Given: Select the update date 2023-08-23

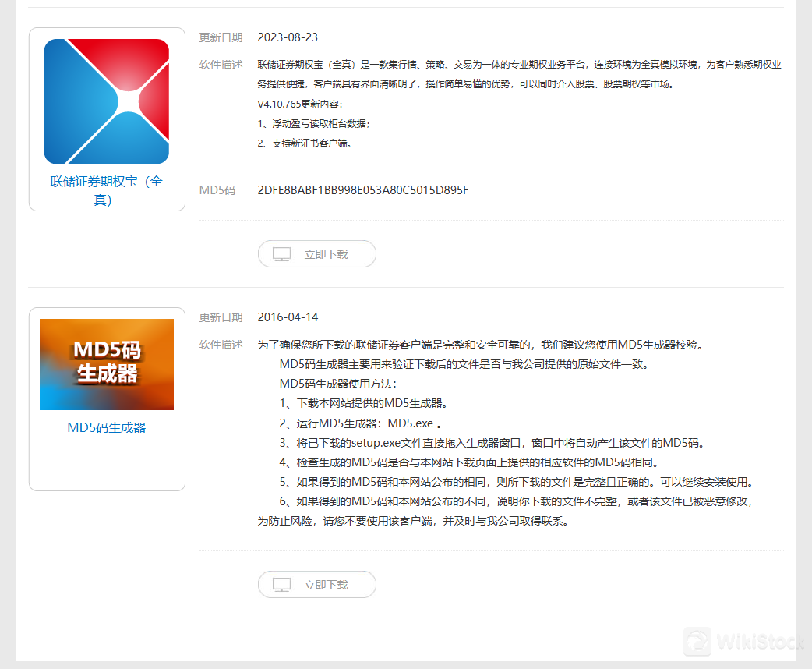Looking at the screenshot, I should click(x=288, y=37).
